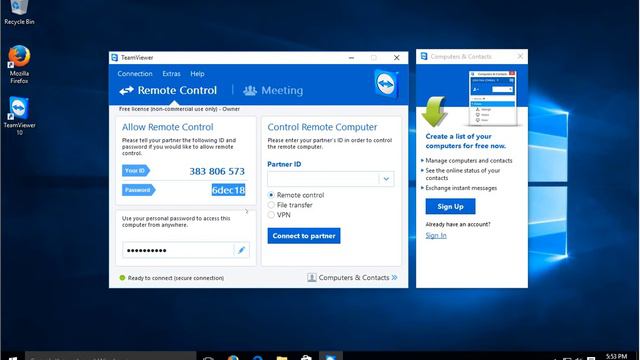Open the TeamViewer 10 desktop shortcut

coord(19,116)
